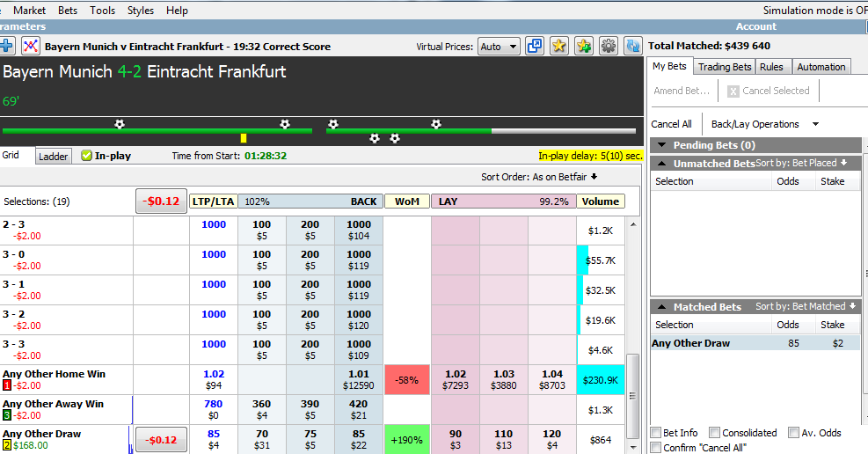Enable the Bet Info checkbox
Viewport: 868px width, 454px height.
[x=656, y=432]
